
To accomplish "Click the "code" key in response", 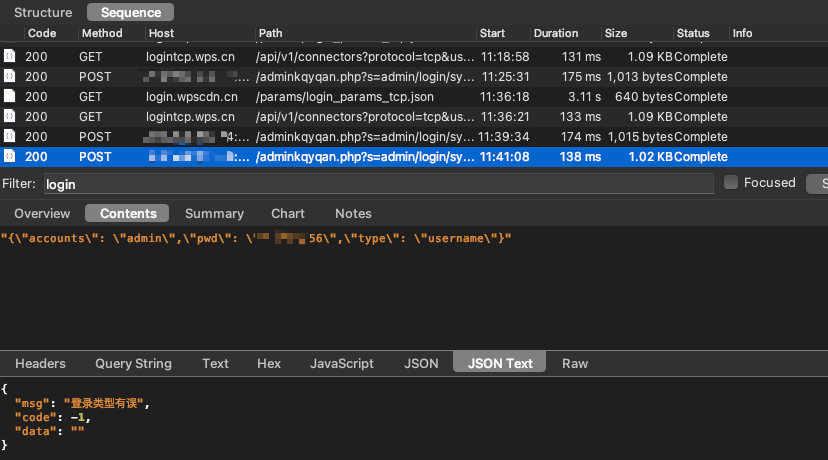I will point(35,417).
